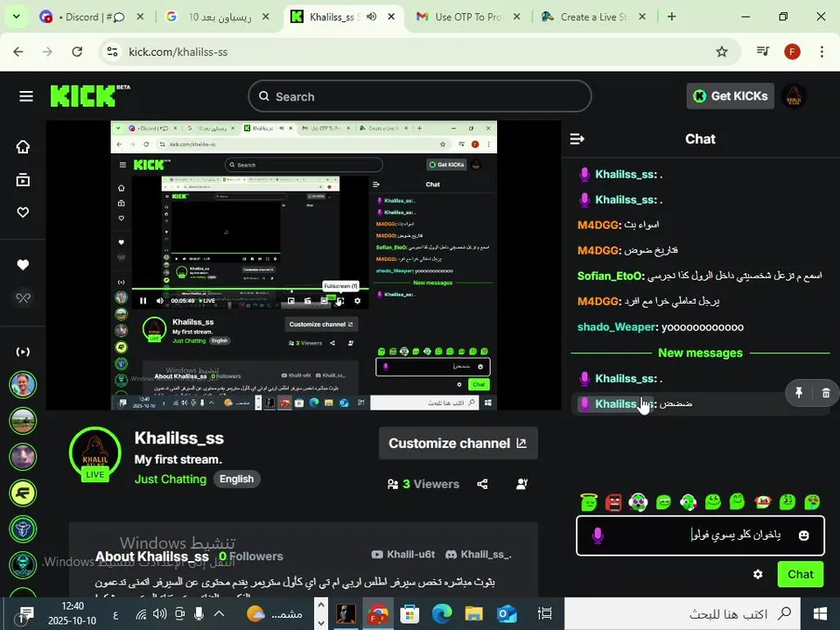The width and height of the screenshot is (840, 630).
Task: Open Browse icon in Kick sidebar
Action: tap(23, 180)
